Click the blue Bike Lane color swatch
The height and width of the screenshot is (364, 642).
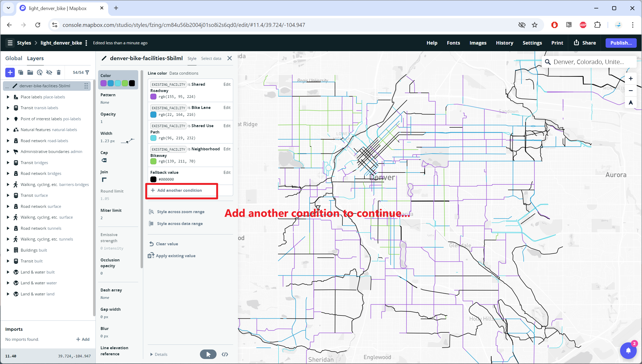tap(153, 114)
